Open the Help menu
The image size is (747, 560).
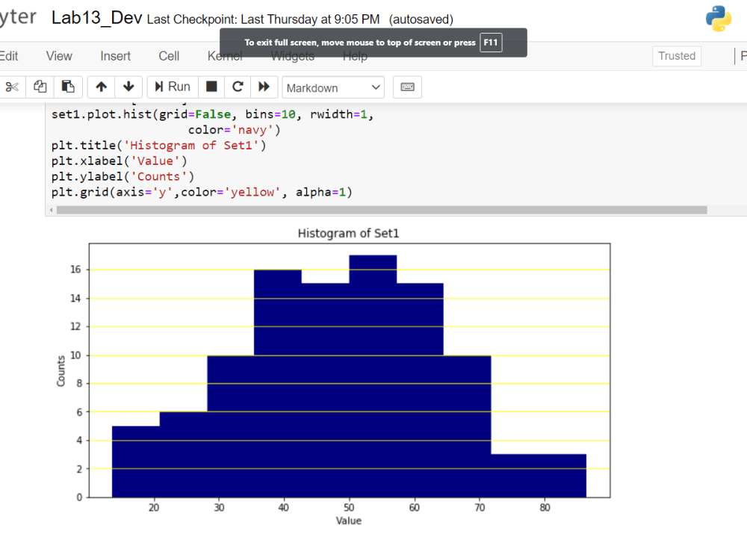[x=355, y=56]
